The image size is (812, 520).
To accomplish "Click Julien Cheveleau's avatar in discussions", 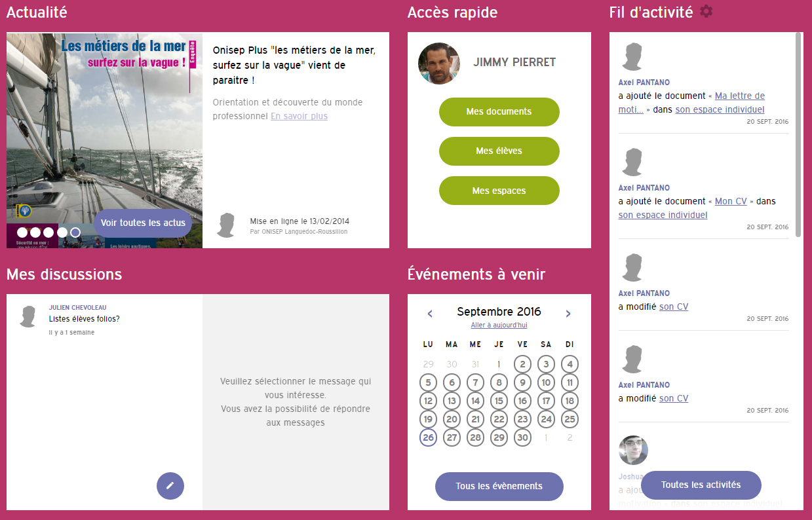I will point(28,316).
